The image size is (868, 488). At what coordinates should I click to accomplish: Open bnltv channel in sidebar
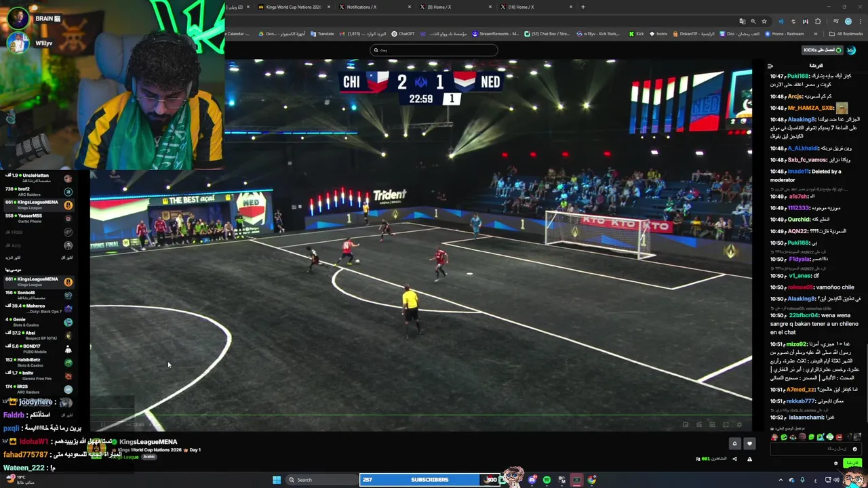(39, 375)
